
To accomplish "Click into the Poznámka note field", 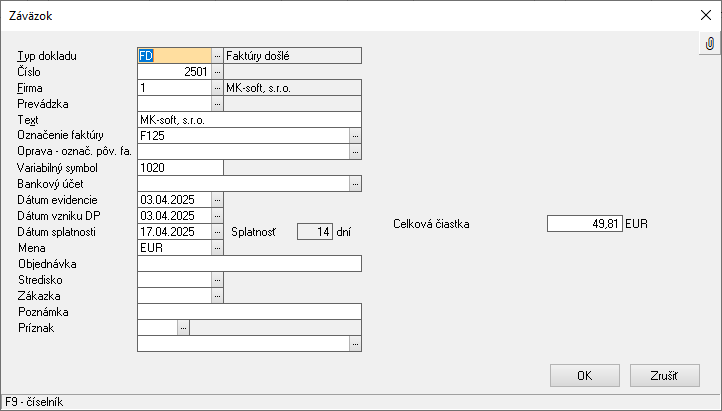I will click(x=248, y=312).
